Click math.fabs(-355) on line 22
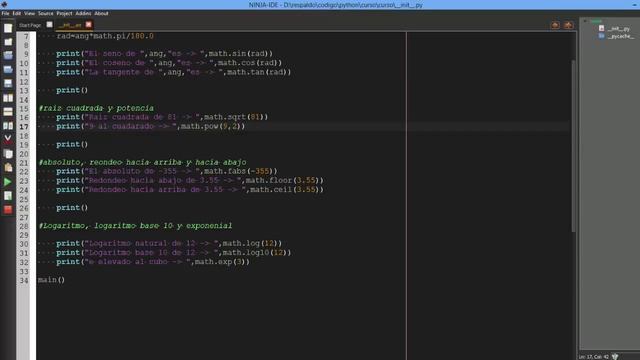Viewport: 640px width, 360px height. (238, 171)
